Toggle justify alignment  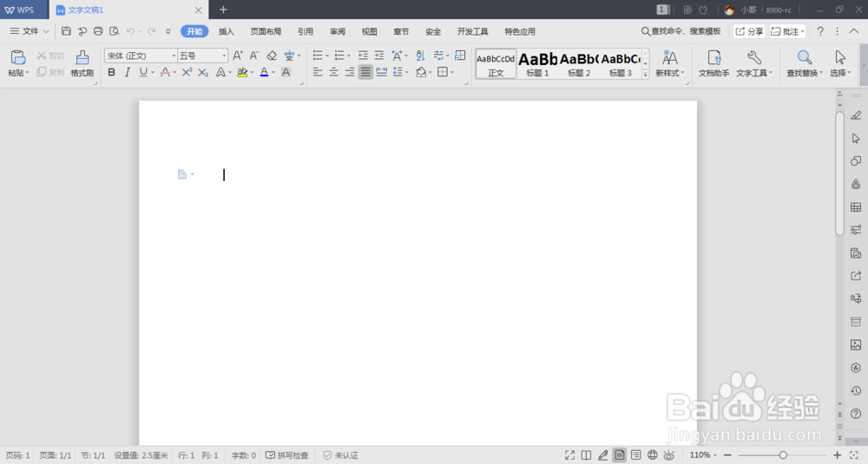(365, 73)
